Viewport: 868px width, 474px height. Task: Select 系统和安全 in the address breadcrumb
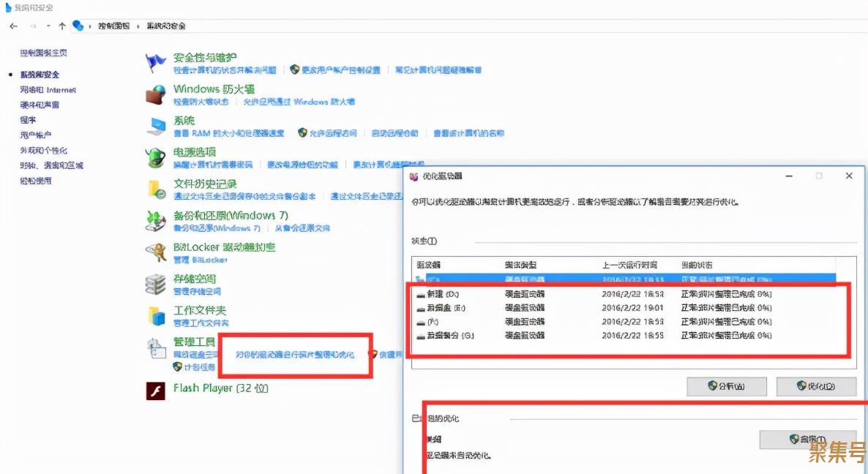[x=166, y=26]
